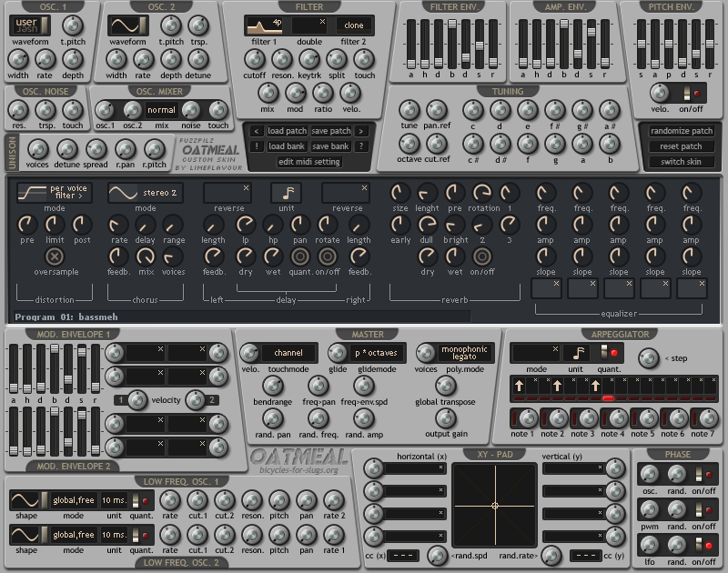Click the filter 1 4p curve display

(265, 25)
